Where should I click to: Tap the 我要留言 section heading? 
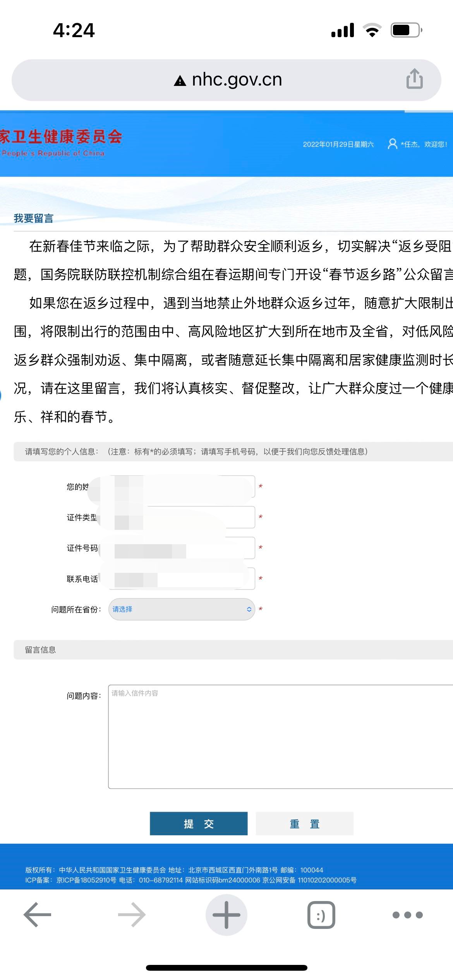click(x=34, y=218)
